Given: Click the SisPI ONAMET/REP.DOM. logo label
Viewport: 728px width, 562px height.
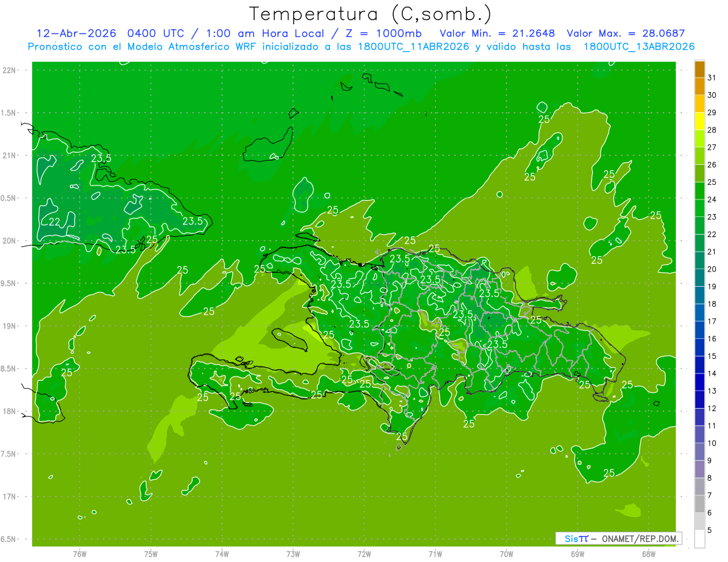Looking at the screenshot, I should click(x=619, y=538).
